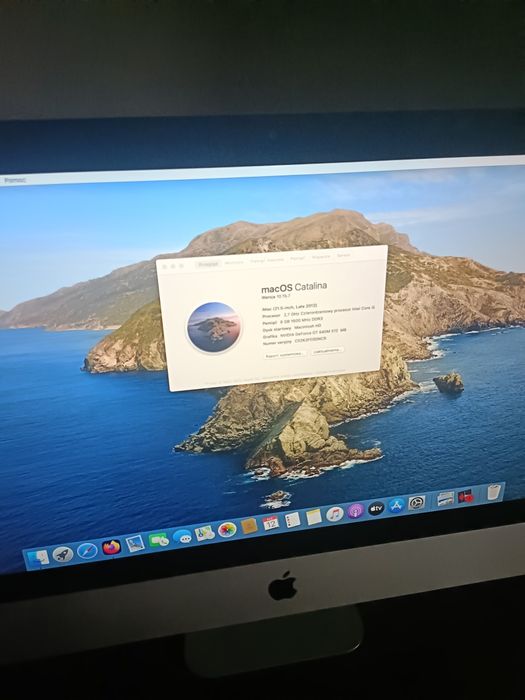This screenshot has width=525, height=700.
Task: Open Finder from the Dock
Action: [38, 558]
